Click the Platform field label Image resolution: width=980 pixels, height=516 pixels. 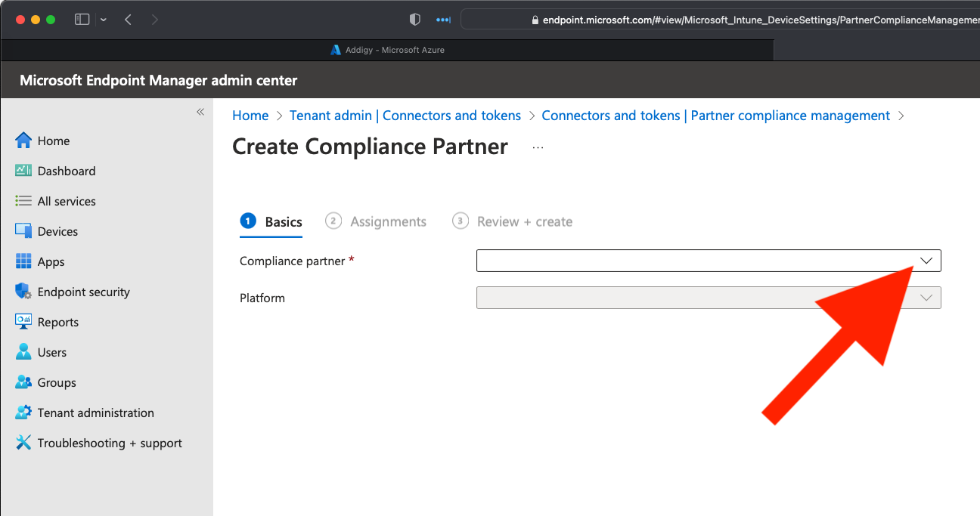point(262,298)
